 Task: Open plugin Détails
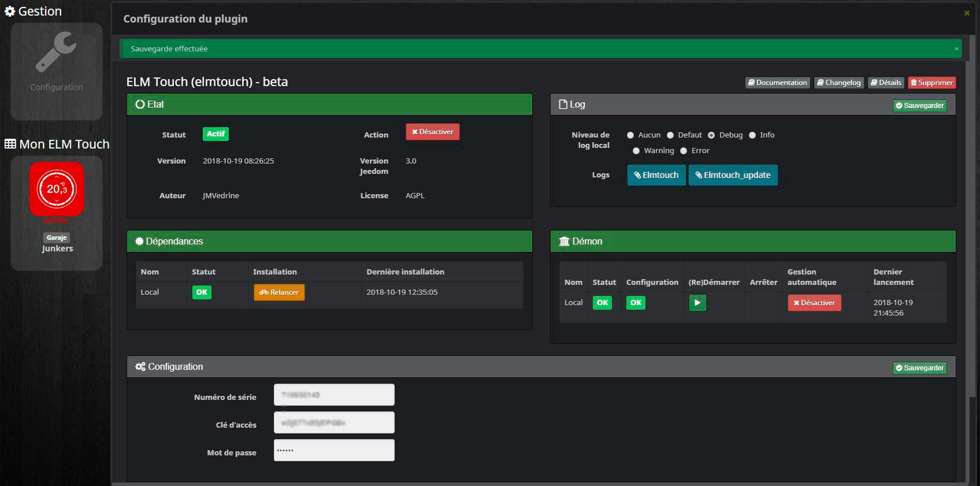(x=886, y=83)
